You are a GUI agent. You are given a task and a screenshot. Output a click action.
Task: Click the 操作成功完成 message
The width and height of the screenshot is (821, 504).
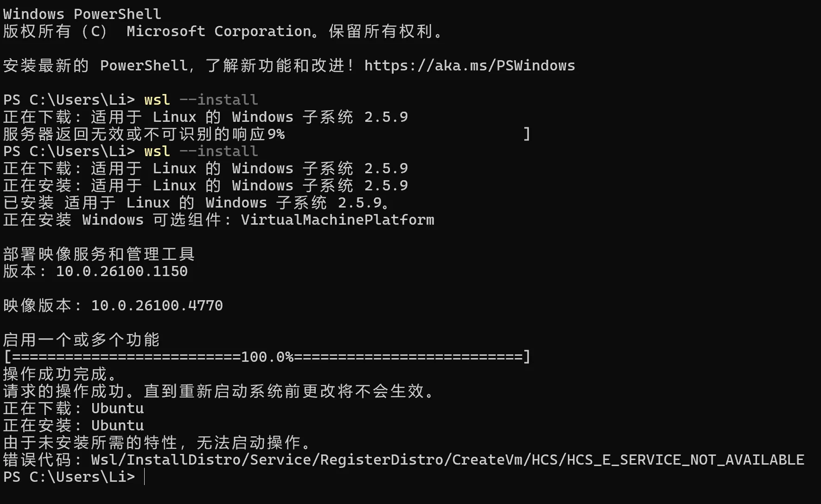60,374
